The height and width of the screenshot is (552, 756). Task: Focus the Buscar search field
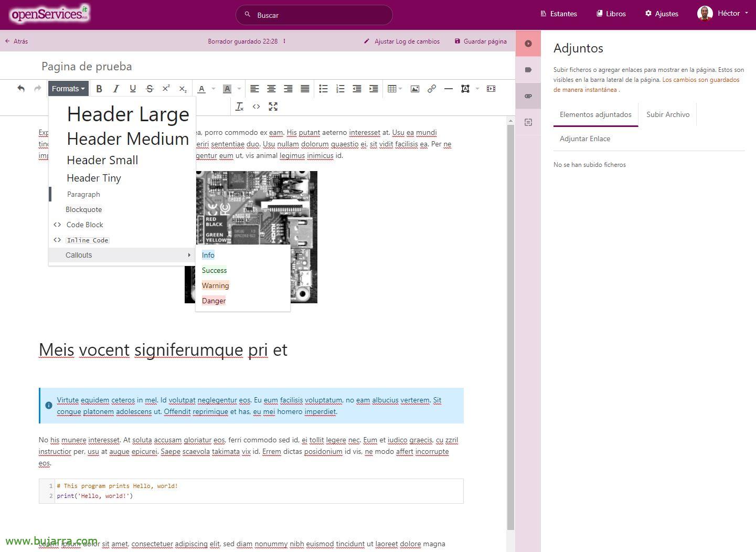pyautogui.click(x=314, y=15)
